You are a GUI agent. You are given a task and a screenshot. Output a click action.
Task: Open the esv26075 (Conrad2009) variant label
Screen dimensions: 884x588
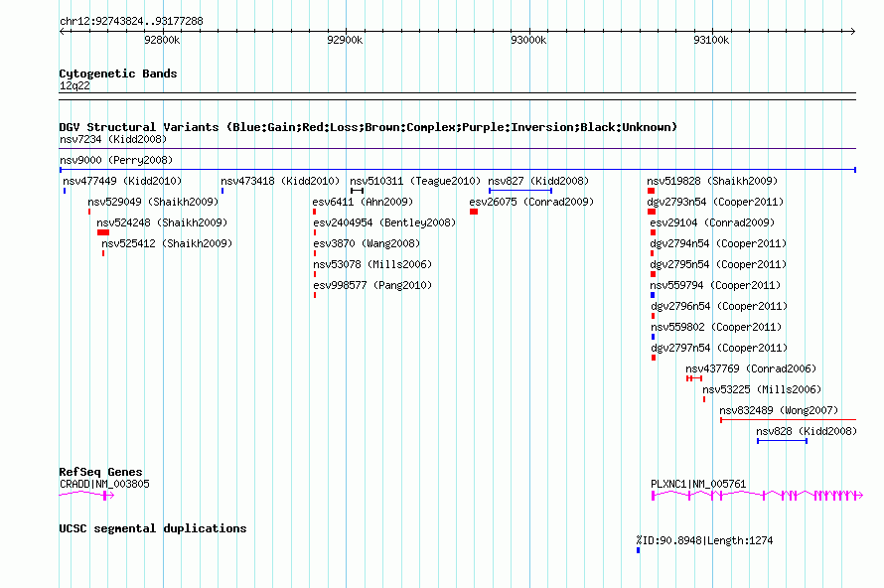point(531,202)
